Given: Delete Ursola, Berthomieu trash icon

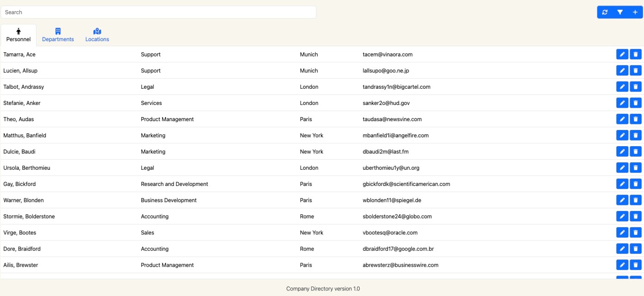Looking at the screenshot, I should tap(636, 168).
